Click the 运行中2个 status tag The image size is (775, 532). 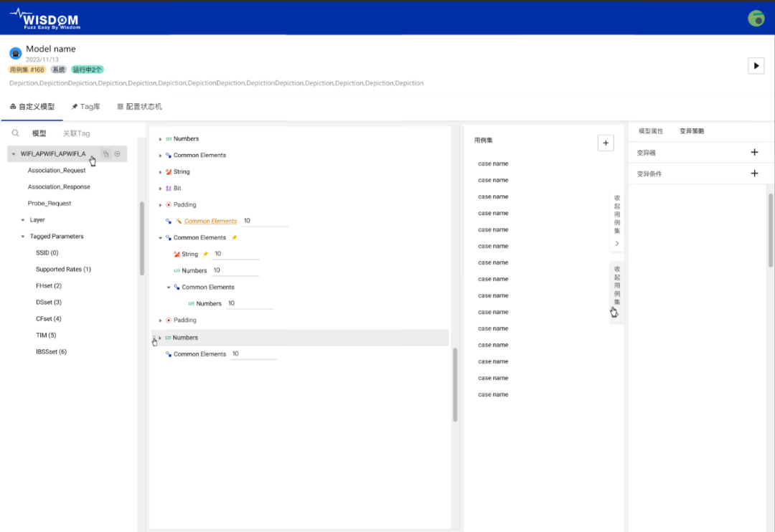pyautogui.click(x=87, y=70)
